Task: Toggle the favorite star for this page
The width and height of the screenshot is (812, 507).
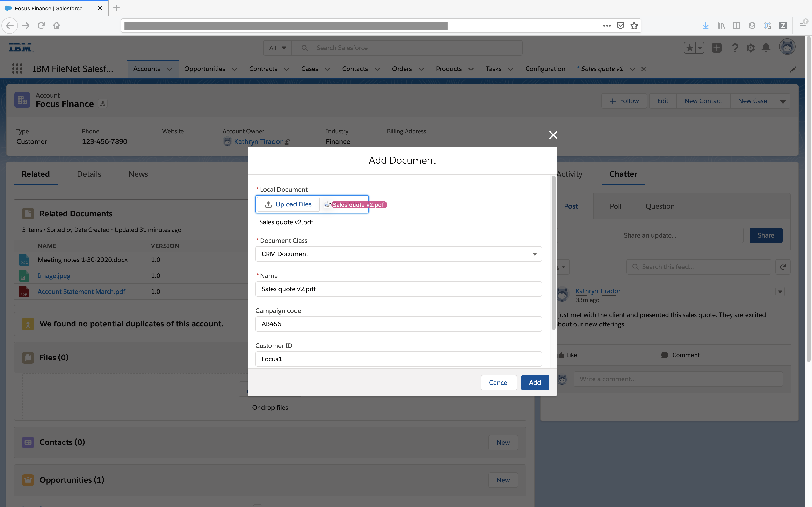Action: click(634, 26)
